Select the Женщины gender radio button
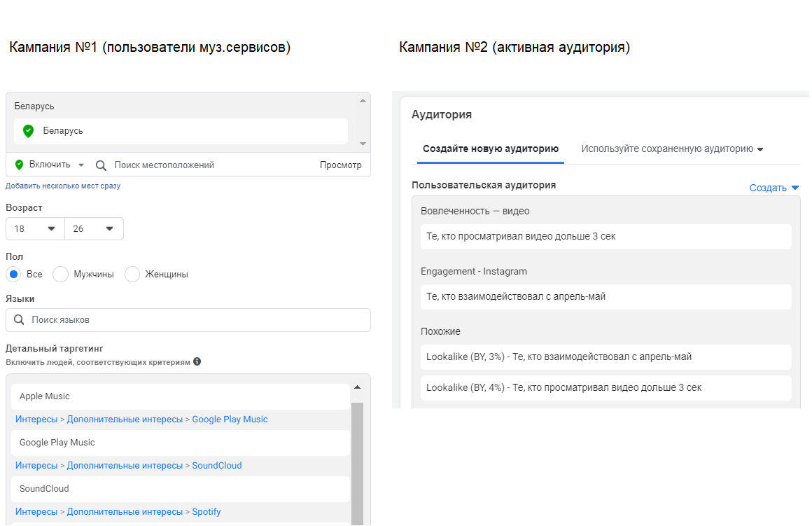Viewport: 812px width, 526px height. [x=132, y=274]
